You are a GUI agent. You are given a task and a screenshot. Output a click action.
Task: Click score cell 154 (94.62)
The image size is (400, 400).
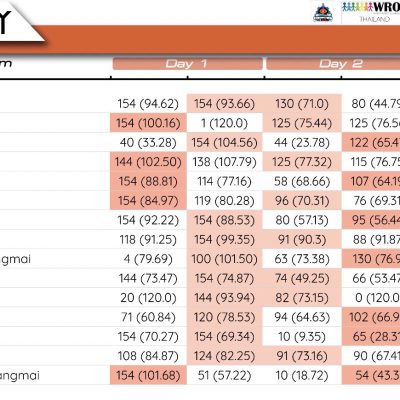click(148, 104)
